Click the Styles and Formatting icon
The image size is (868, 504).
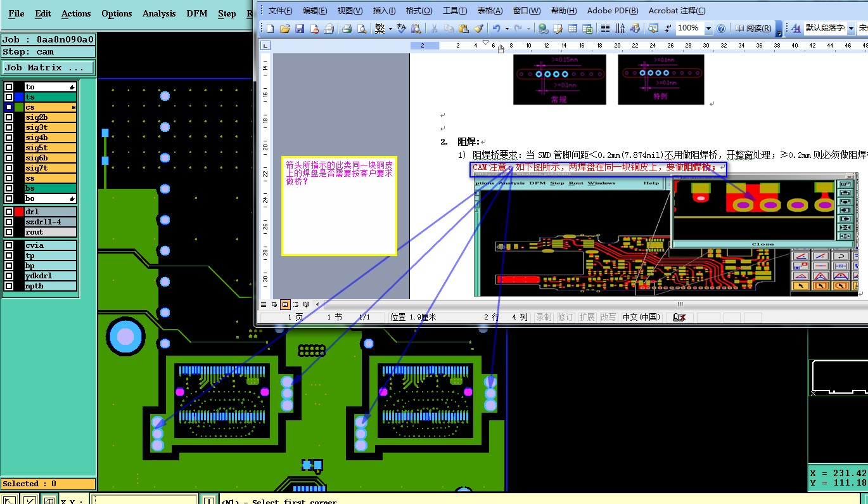coord(796,29)
